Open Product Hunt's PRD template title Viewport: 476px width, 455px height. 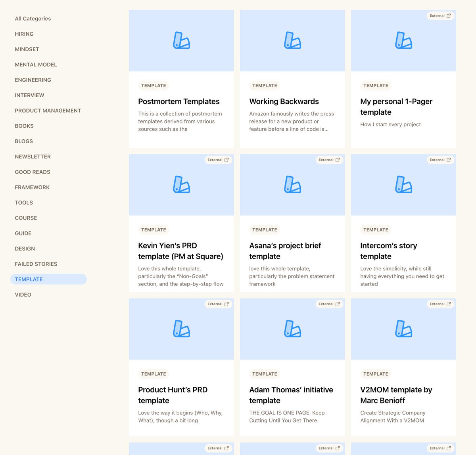tap(173, 395)
